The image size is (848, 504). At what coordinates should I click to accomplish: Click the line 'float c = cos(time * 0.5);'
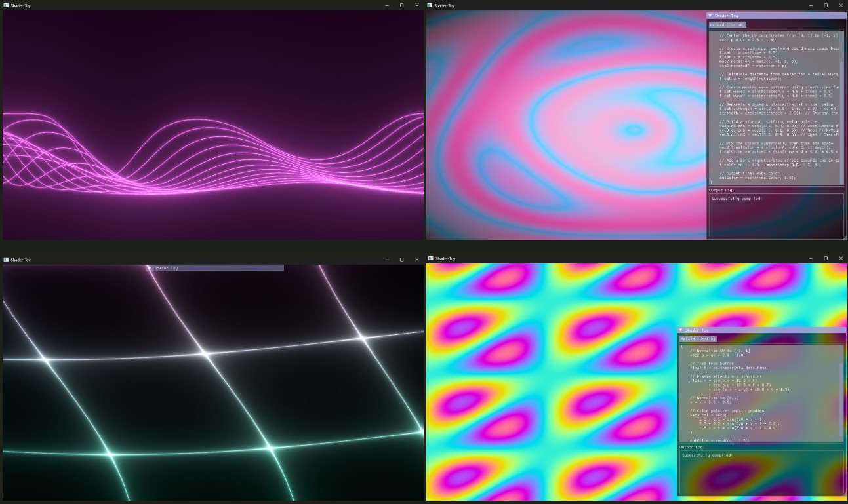click(x=750, y=52)
